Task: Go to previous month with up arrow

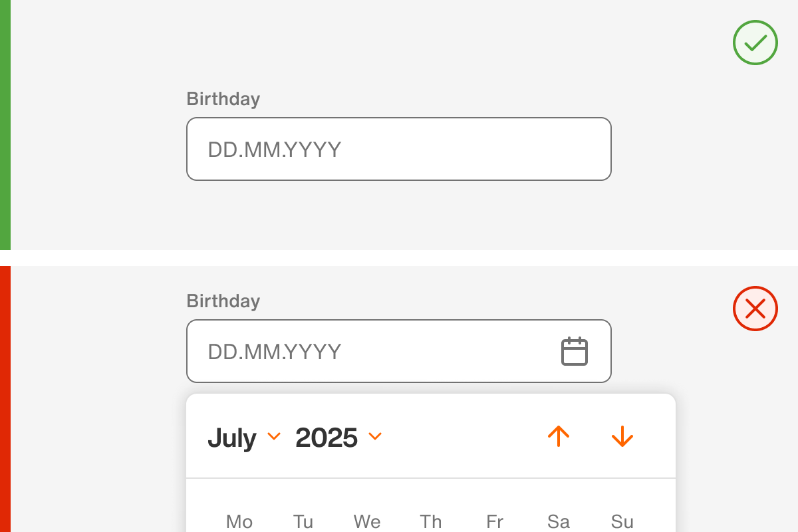Action: [559, 436]
